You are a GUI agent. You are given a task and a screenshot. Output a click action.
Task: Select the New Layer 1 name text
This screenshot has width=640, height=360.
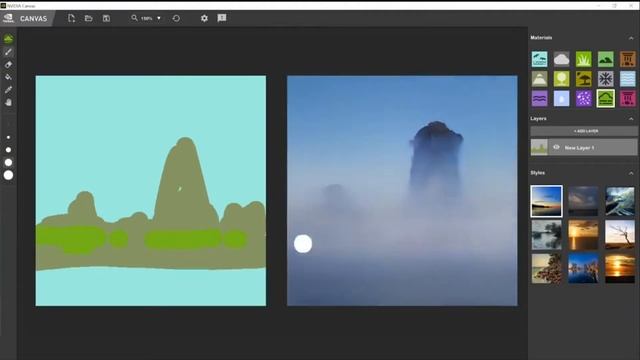pyautogui.click(x=579, y=148)
